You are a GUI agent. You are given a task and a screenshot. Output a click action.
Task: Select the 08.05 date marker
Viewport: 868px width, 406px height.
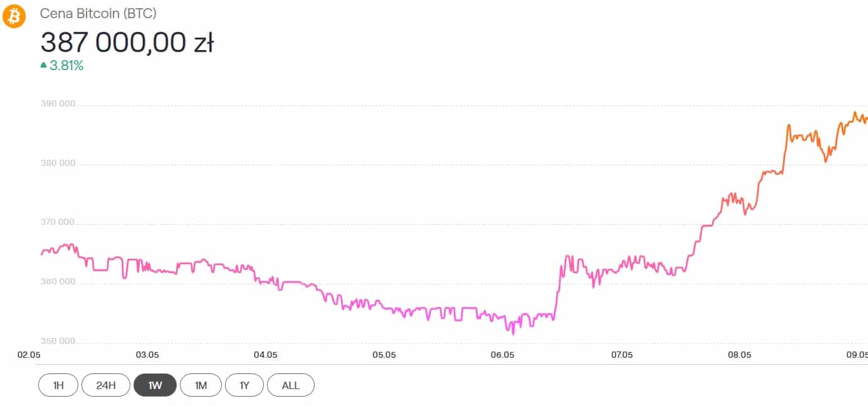tap(740, 355)
